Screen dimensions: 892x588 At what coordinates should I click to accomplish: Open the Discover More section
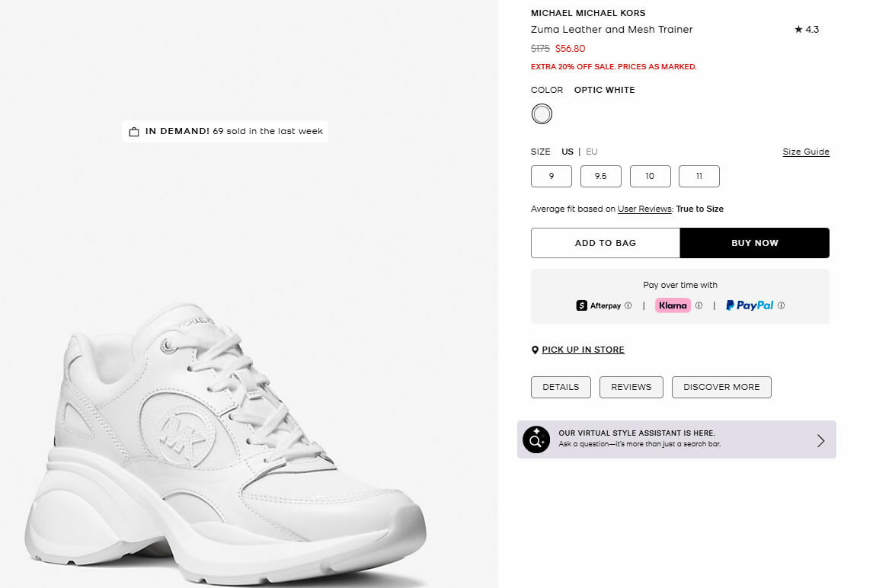(x=721, y=387)
